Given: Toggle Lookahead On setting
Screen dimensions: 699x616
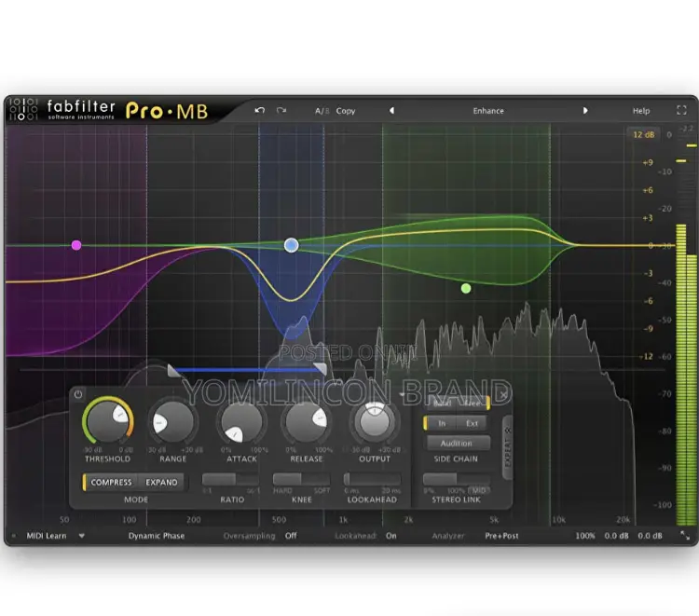Looking at the screenshot, I should pos(391,536).
